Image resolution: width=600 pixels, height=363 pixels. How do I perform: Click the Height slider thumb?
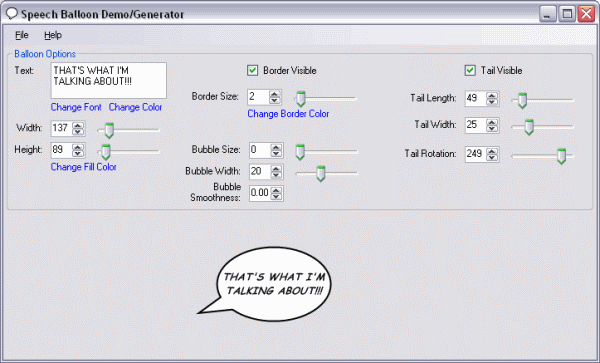(106, 152)
